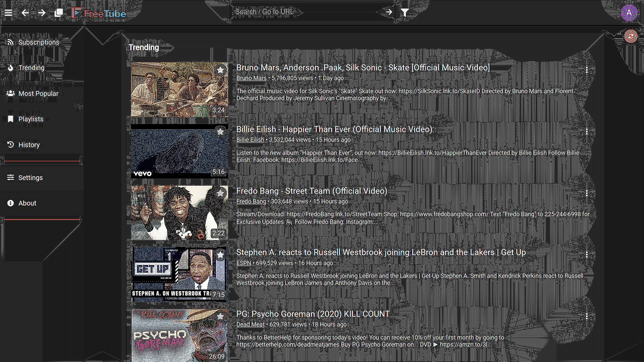Screen dimensions: 644x362
Task: Open the profile avatar selector
Action: click(629, 12)
